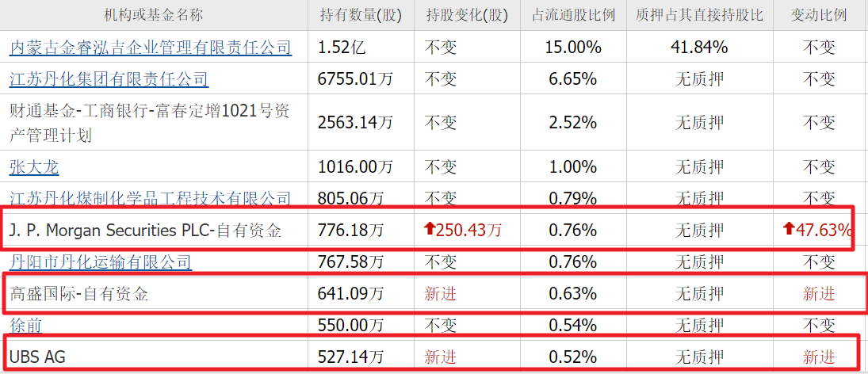868x374 pixels.
Task: Select the 1.52亿 holding cell
Action: coord(342,48)
